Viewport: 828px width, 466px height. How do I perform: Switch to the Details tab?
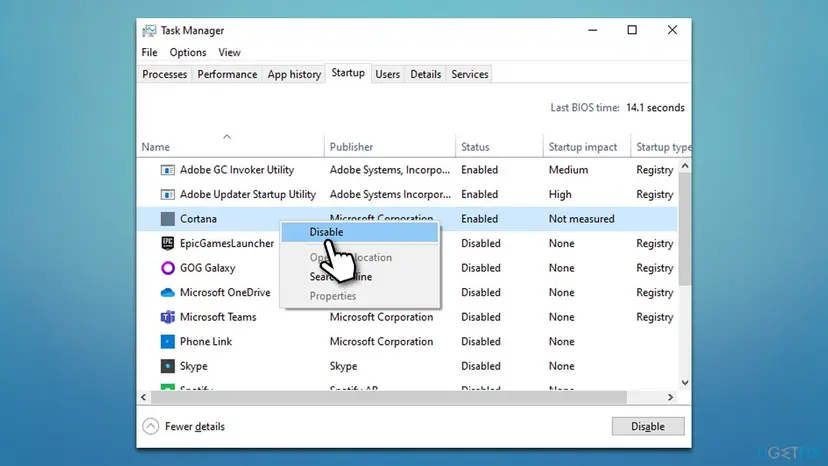click(x=426, y=74)
